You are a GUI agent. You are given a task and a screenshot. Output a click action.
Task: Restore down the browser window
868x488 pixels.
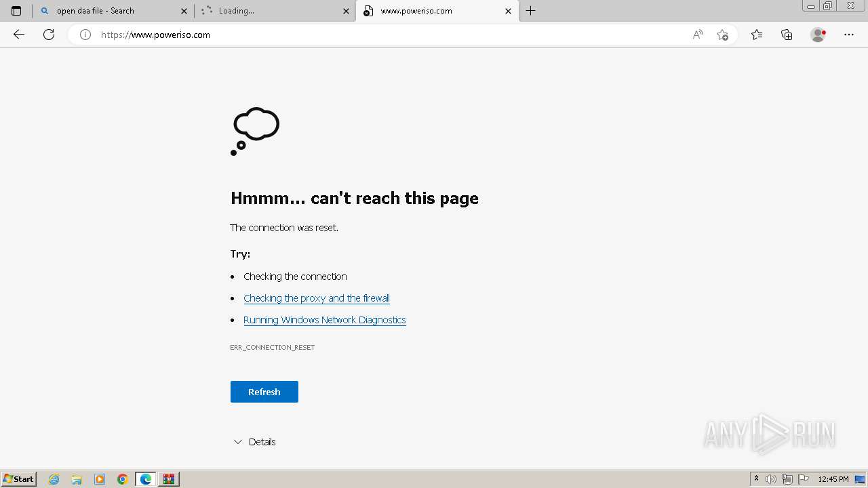[x=828, y=6]
